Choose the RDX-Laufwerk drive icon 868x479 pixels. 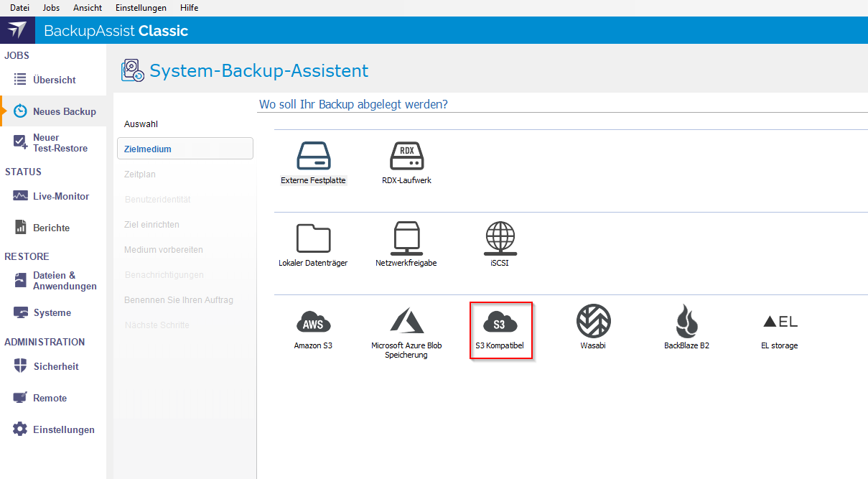tap(406, 157)
